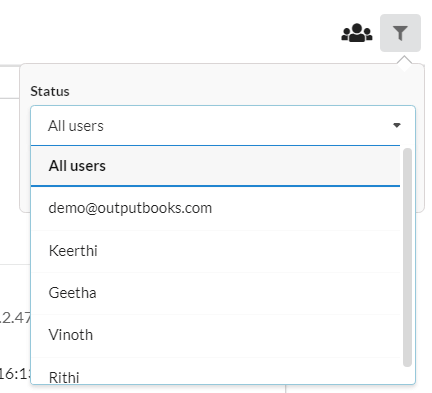
Task: Choose demo@outputbooks.com from the list
Action: click(x=215, y=208)
